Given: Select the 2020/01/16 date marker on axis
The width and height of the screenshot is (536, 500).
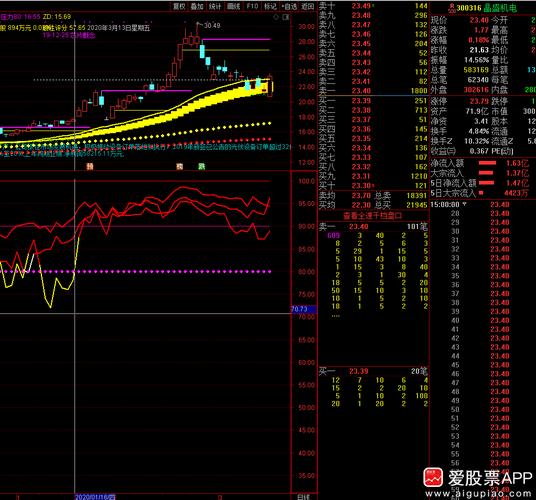Looking at the screenshot, I should 95,497.
